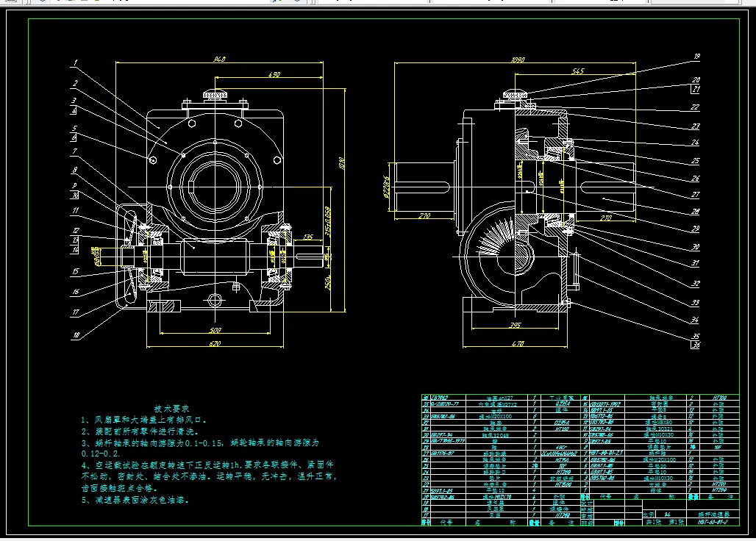Click leader label 7 beside the left view
Image resolution: width=756 pixels, height=541 pixels.
[74, 151]
